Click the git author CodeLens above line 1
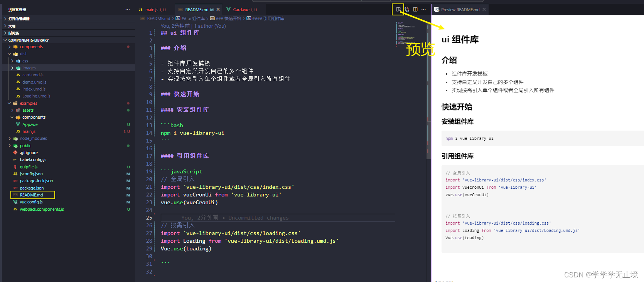Image resolution: width=644 pixels, height=282 pixels. pyautogui.click(x=193, y=26)
